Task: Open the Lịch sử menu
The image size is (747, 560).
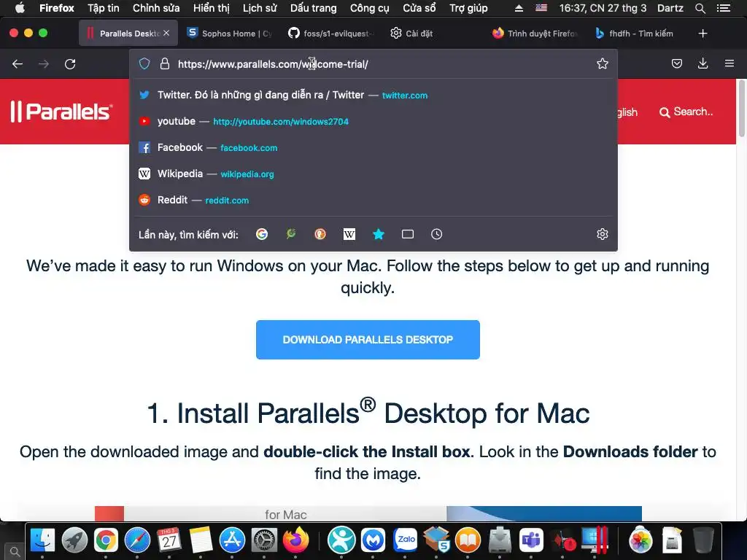Action: coord(260,8)
